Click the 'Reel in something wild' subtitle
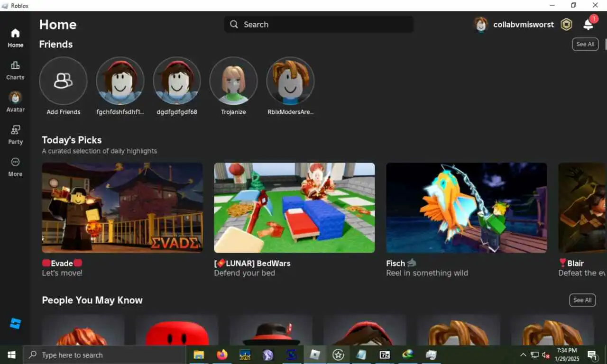The image size is (607, 364). point(427,273)
